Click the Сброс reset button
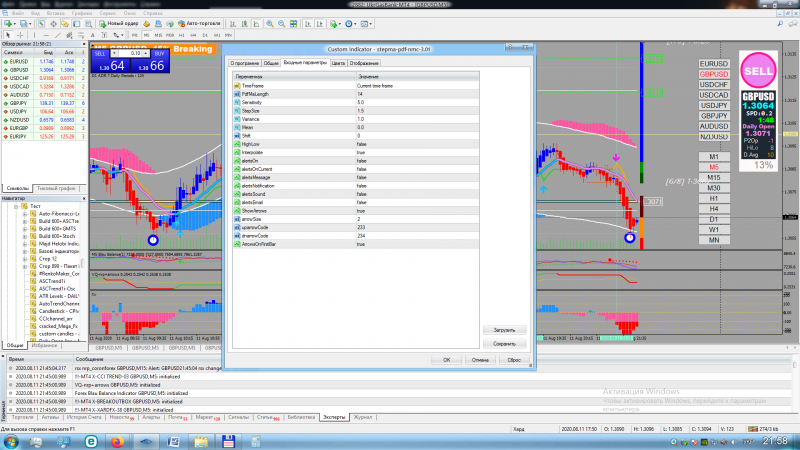The height and width of the screenshot is (450, 800). pos(514,359)
